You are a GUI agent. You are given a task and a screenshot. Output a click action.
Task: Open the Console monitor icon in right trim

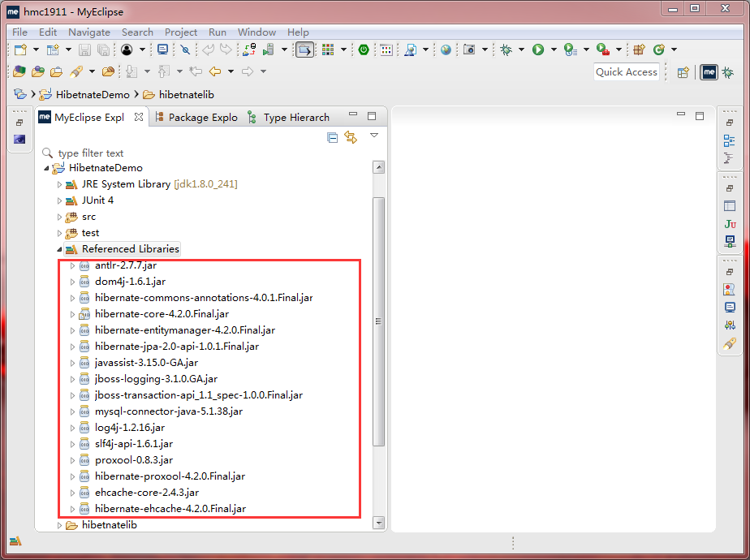[x=730, y=308]
